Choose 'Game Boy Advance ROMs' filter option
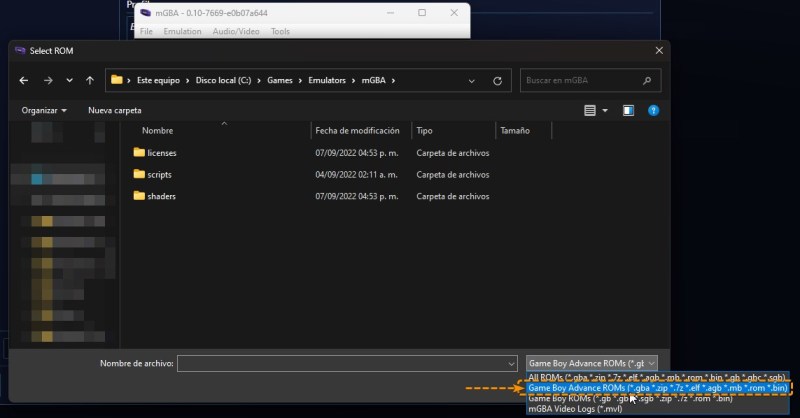This screenshot has height=418, width=800. pos(657,388)
